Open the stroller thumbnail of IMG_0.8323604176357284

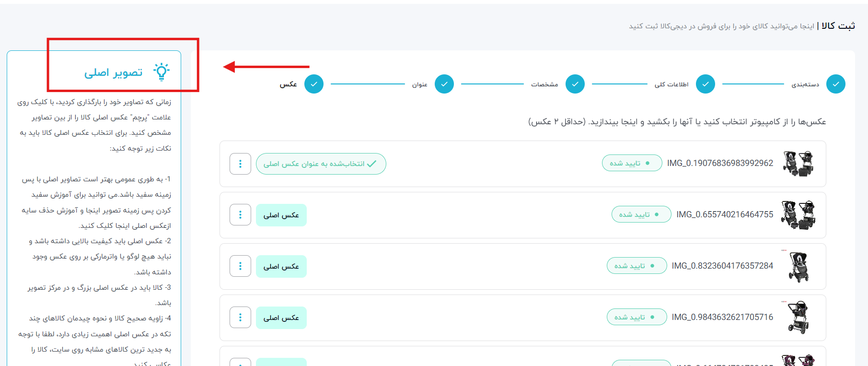798,266
